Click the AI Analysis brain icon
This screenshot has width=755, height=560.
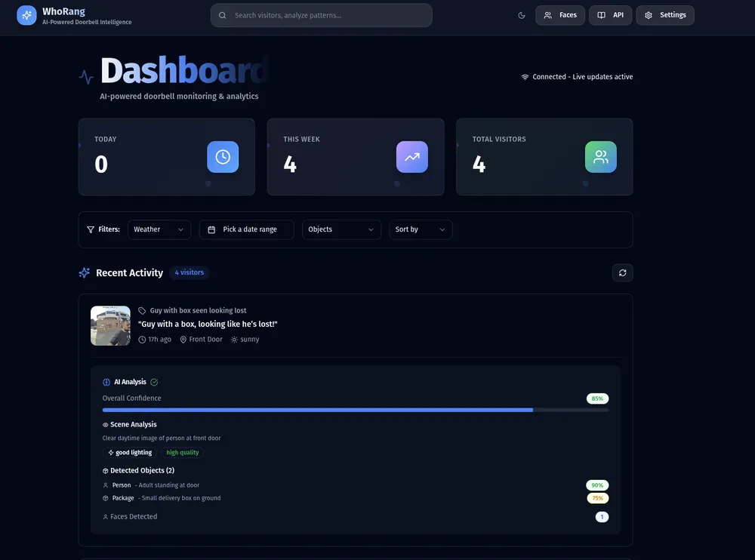tap(106, 383)
